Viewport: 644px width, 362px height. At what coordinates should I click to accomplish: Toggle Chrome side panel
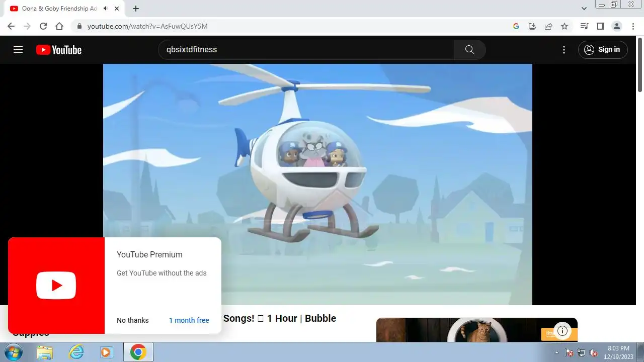(x=600, y=26)
